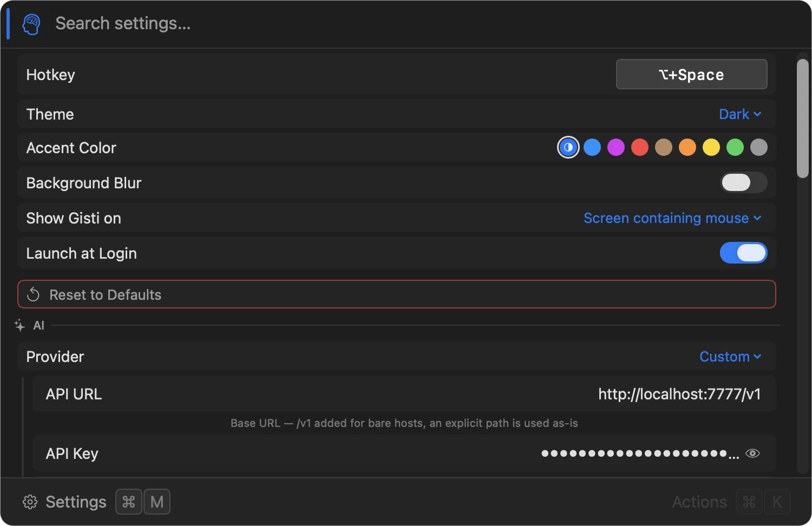Click the API Key label
The width and height of the screenshot is (812, 526).
tap(72, 453)
